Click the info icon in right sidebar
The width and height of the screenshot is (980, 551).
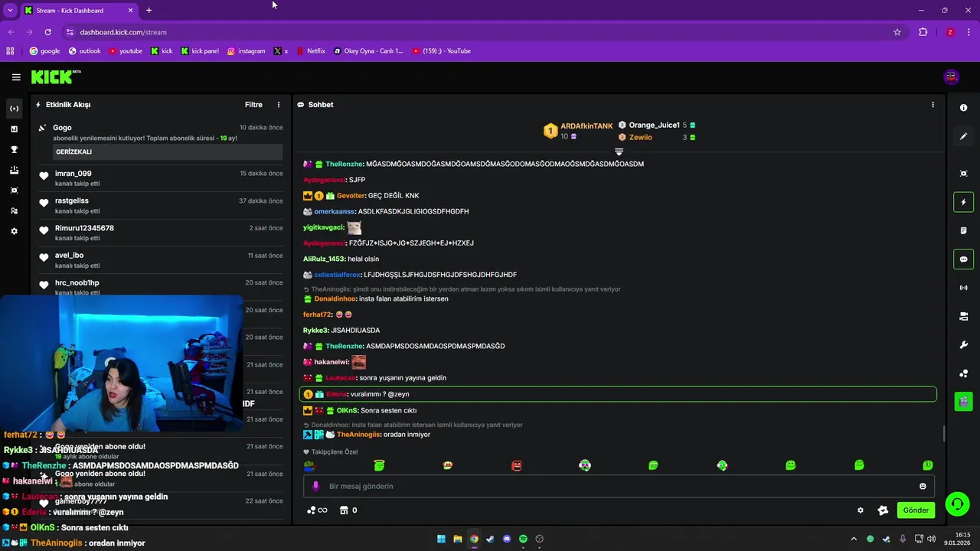[x=963, y=108]
